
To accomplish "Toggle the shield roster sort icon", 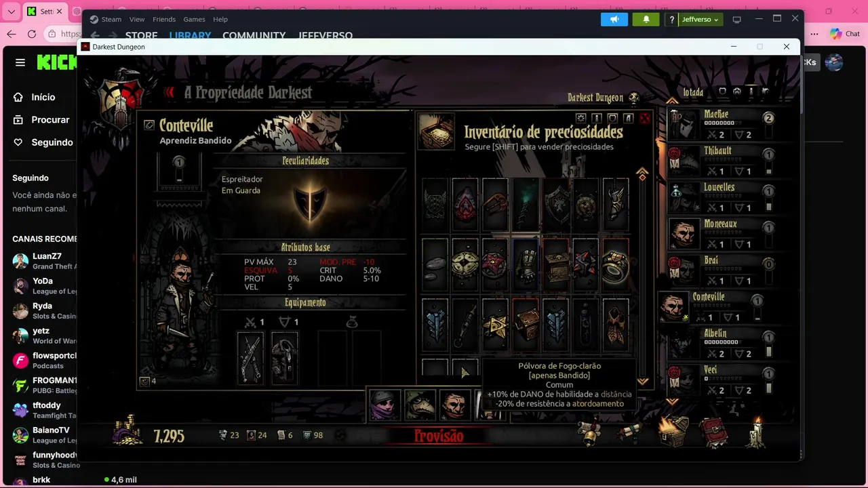I will [x=722, y=91].
